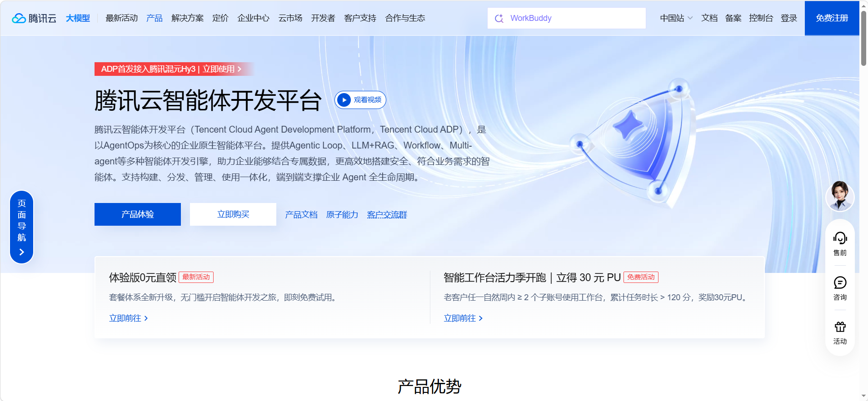Play the 观看视频 video button
This screenshot has width=868, height=401.
[360, 100]
